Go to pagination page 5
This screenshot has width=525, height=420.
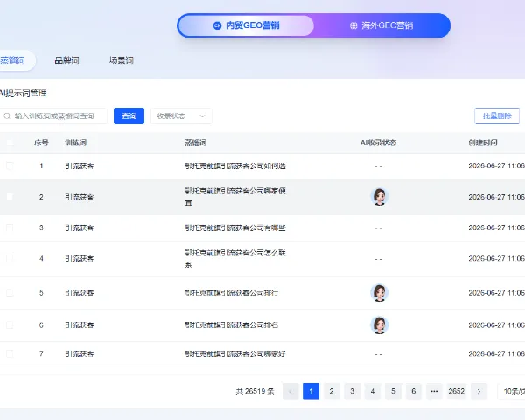394,391
